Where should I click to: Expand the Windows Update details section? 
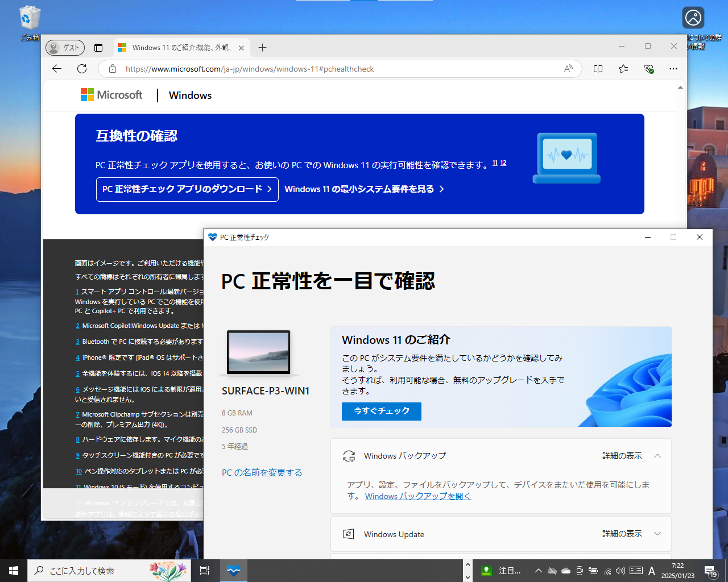click(657, 534)
